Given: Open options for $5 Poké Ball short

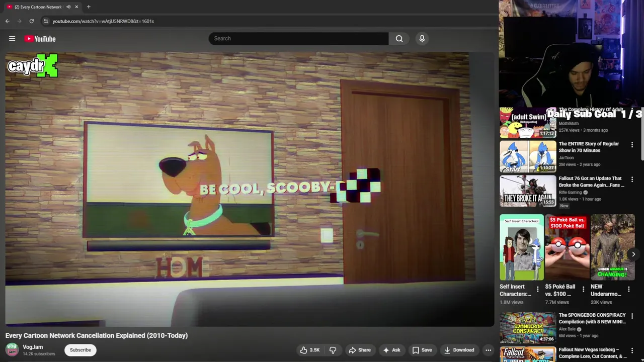Looking at the screenshot, I should coord(583,289).
